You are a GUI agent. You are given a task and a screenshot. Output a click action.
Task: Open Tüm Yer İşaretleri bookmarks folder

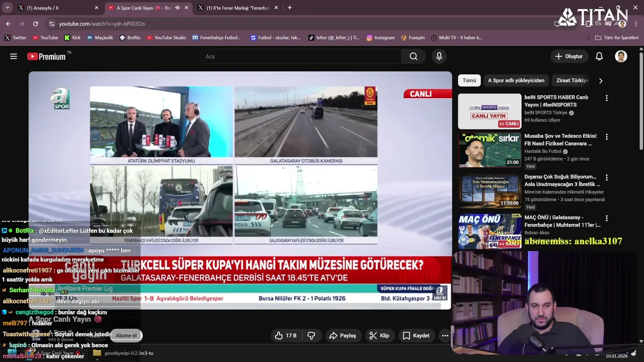(616, 38)
